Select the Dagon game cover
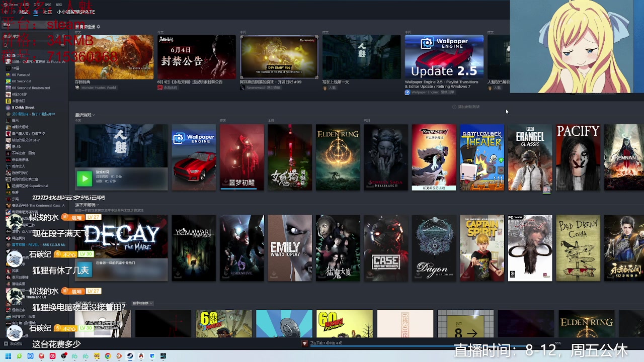644x362 pixels. pyautogui.click(x=434, y=248)
